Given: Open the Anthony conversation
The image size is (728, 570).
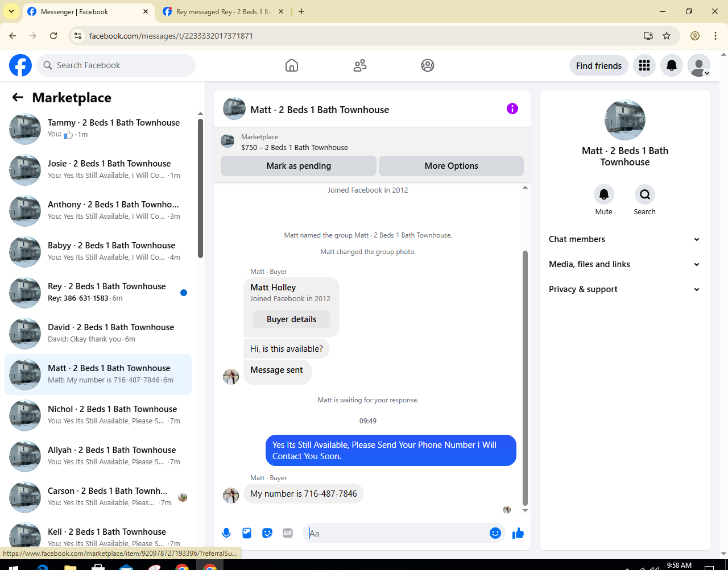Looking at the screenshot, I should [x=98, y=210].
